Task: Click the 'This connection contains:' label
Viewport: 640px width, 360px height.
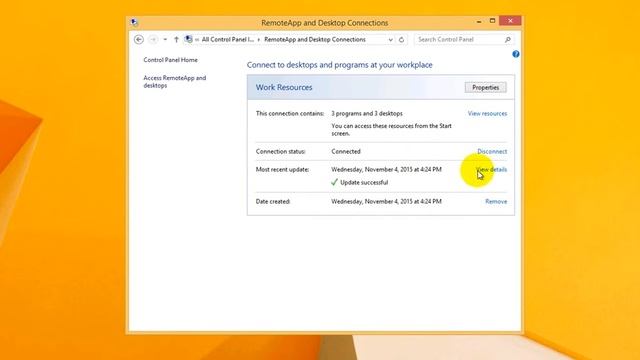Action: (290, 113)
